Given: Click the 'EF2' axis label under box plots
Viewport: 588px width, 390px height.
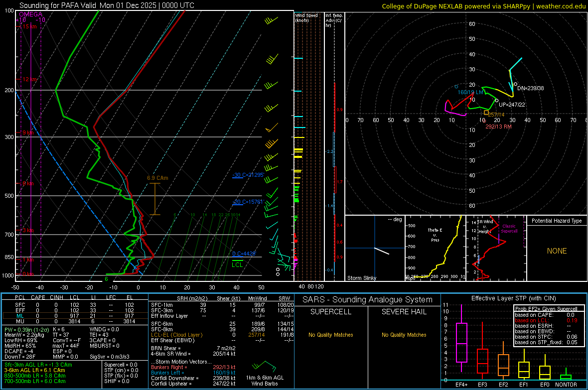Looking at the screenshot, I should coord(503,385).
